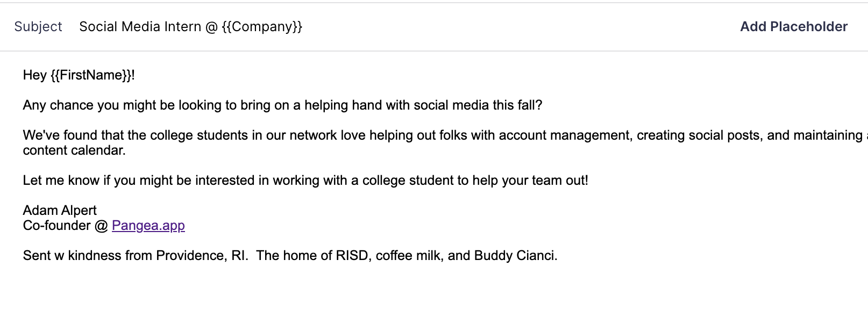Screen dimensions: 868x332
Task: Click the word "Hey" in greeting
Action: 34,75
